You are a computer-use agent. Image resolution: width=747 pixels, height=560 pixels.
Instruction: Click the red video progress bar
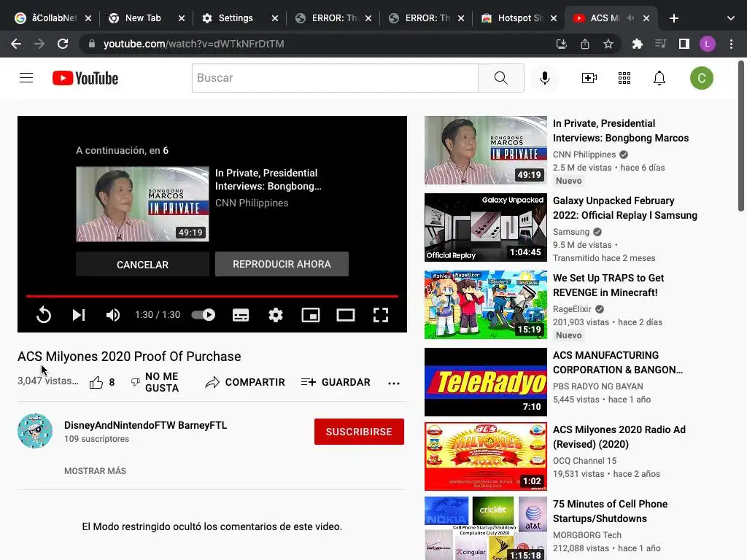click(212, 296)
